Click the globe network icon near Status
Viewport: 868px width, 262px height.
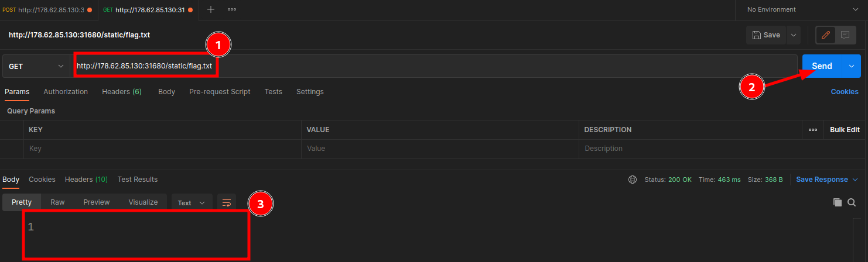(633, 180)
